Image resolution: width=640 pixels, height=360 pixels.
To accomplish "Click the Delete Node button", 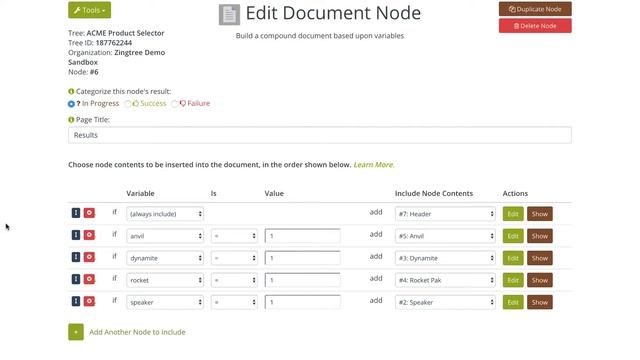I will coord(535,26).
